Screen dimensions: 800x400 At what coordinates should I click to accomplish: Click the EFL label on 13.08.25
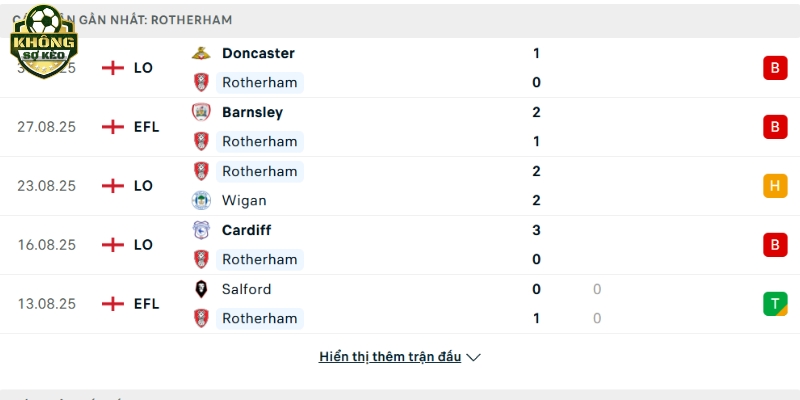tap(146, 304)
